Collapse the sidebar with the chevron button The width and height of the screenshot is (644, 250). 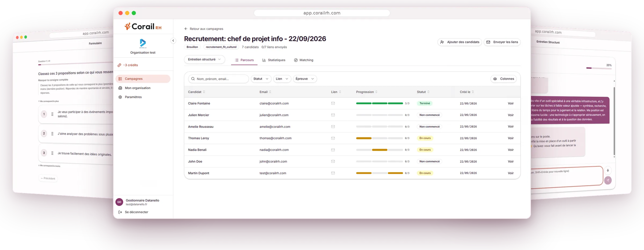point(173,41)
